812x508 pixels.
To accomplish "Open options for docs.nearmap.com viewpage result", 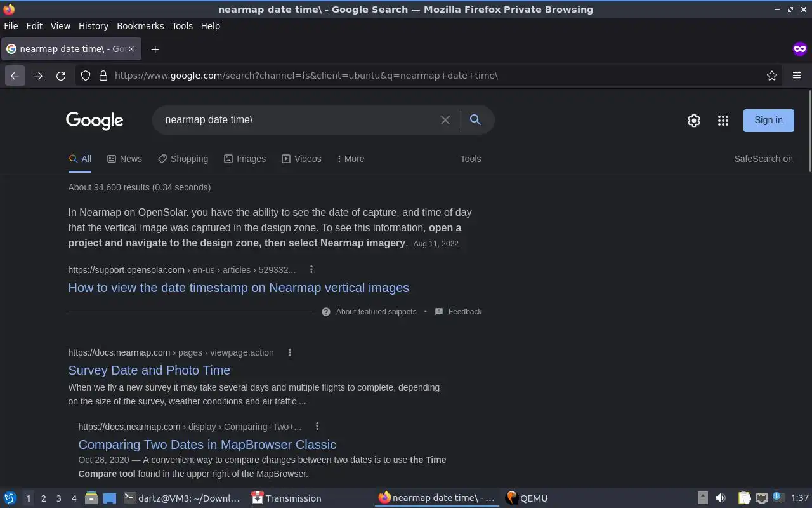I will click(290, 352).
